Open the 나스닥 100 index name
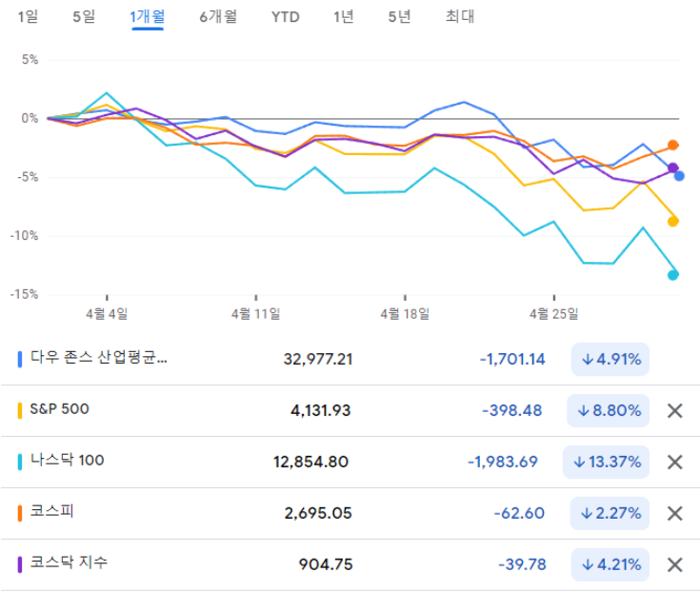This screenshot has width=700, height=592. (x=67, y=460)
